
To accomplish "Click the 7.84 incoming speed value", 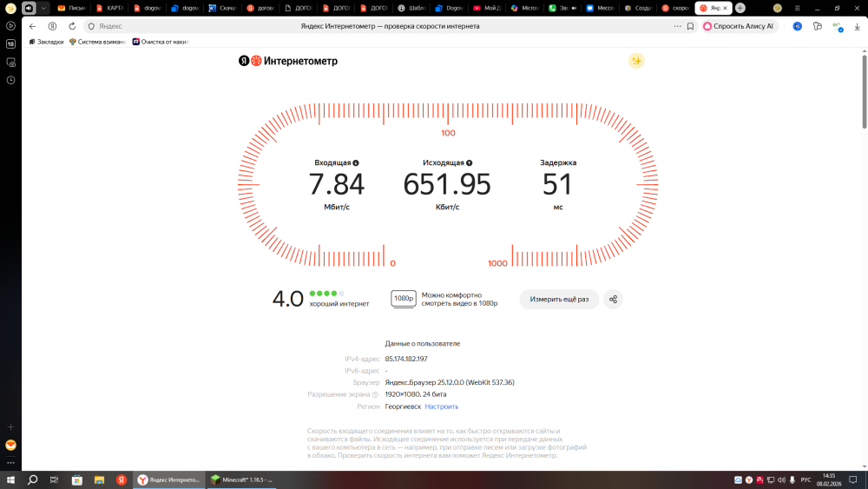I will coord(337,184).
